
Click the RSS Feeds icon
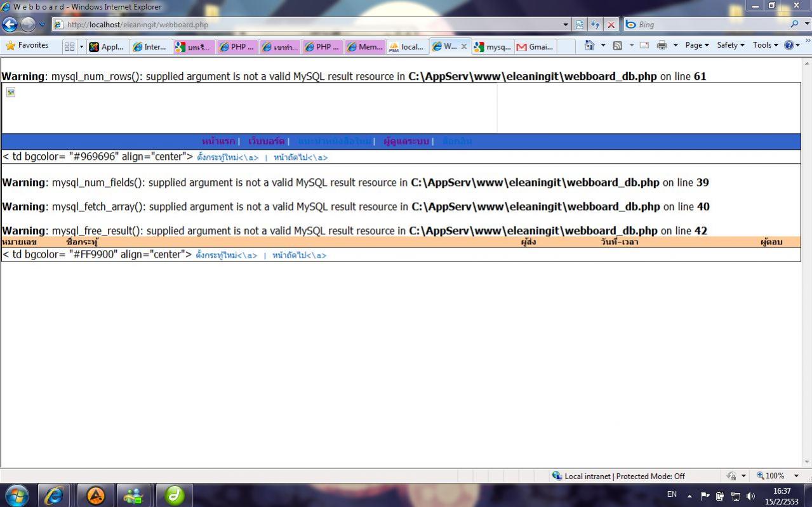tap(617, 46)
